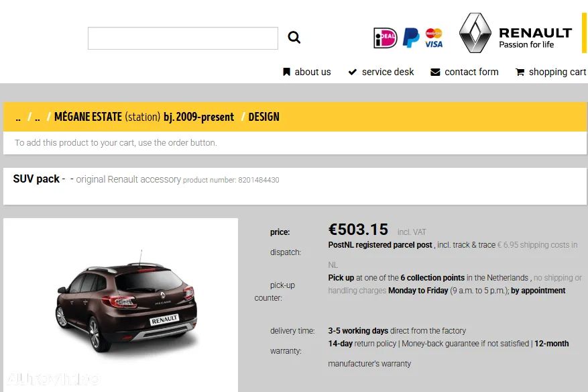The width and height of the screenshot is (588, 392).
Task: Click the magnifying glass search icon
Action: 294,37
